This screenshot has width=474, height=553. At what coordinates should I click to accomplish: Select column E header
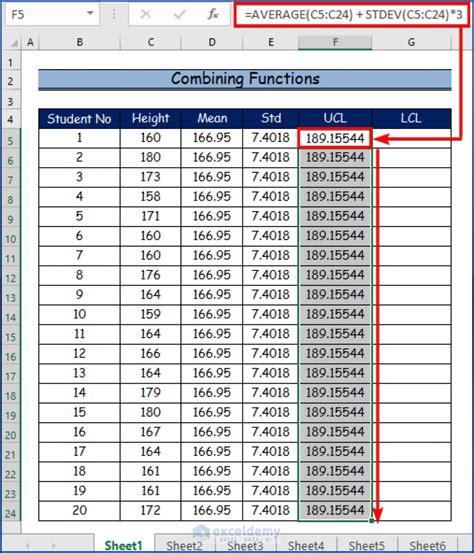click(271, 42)
